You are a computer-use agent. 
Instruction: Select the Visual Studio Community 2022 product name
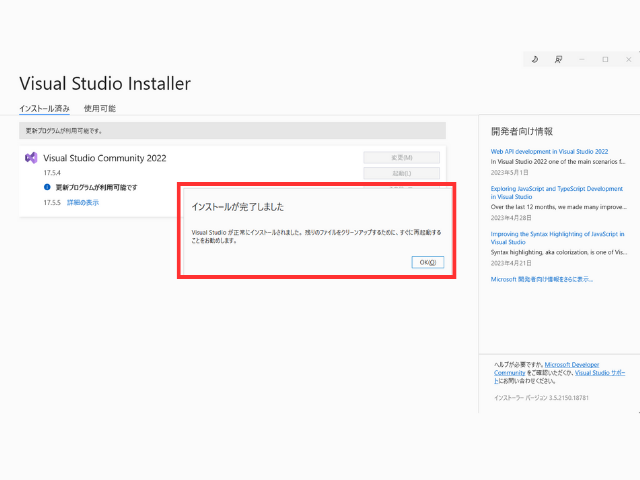coord(105,158)
